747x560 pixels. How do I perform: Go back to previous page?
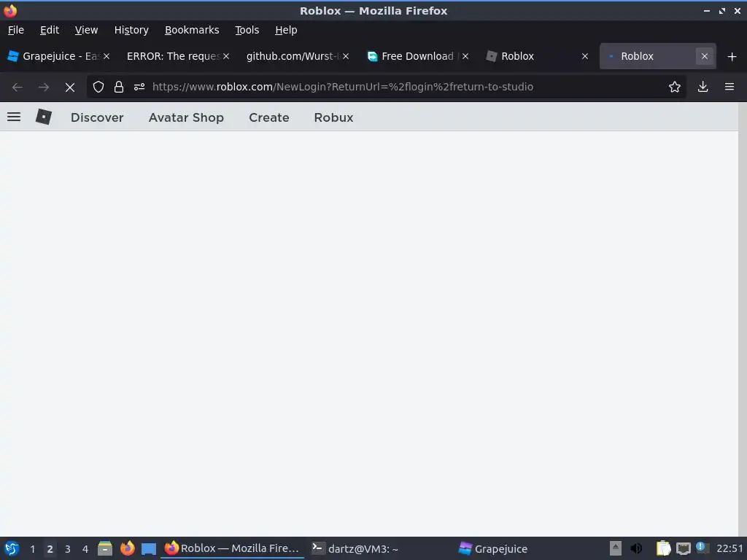tap(18, 87)
